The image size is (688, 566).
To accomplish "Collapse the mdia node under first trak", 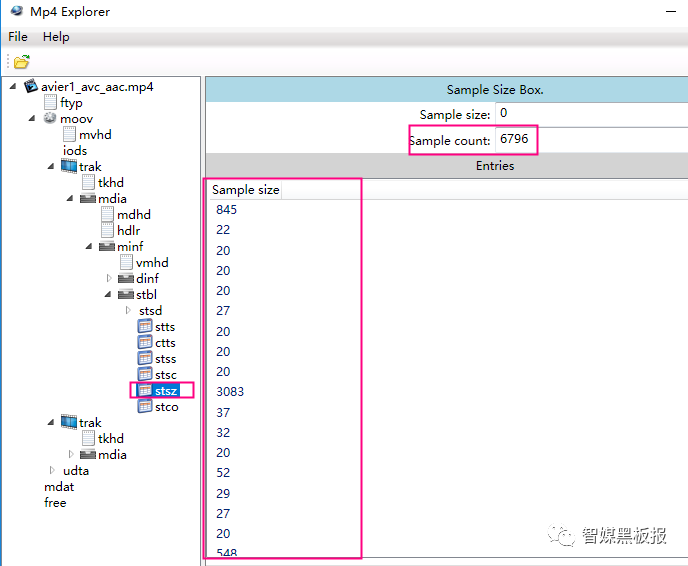I will [x=70, y=198].
